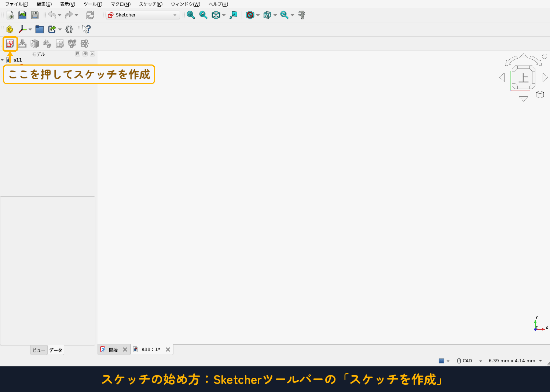Open the bounding box view dropdown arrow

(275, 15)
